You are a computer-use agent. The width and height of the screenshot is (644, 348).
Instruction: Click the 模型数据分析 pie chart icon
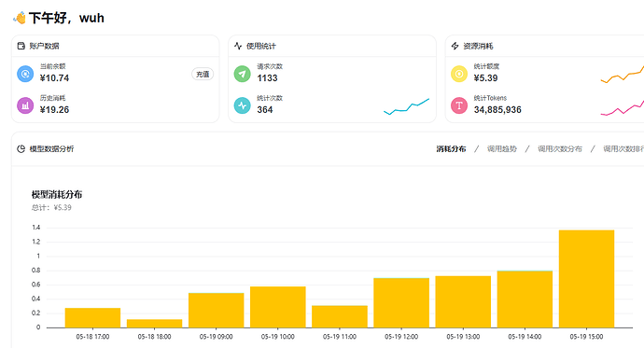click(x=21, y=148)
